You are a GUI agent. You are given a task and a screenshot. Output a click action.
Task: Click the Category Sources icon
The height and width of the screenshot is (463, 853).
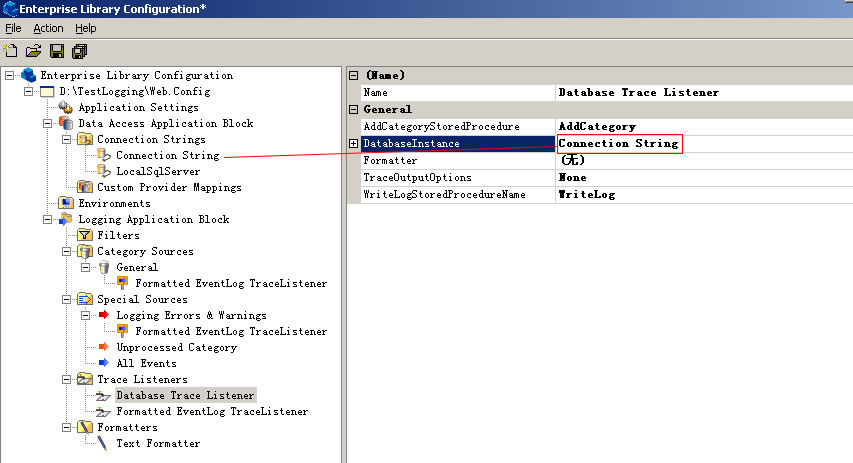pyautogui.click(x=85, y=251)
